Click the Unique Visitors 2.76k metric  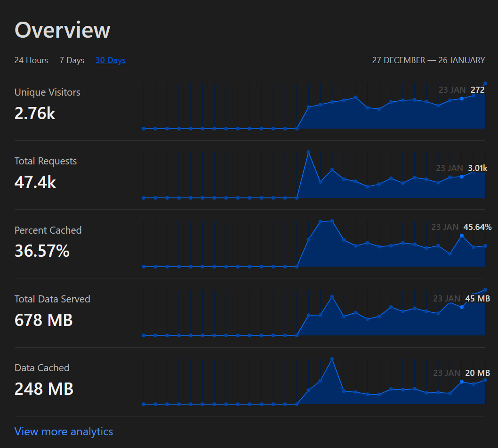point(35,113)
